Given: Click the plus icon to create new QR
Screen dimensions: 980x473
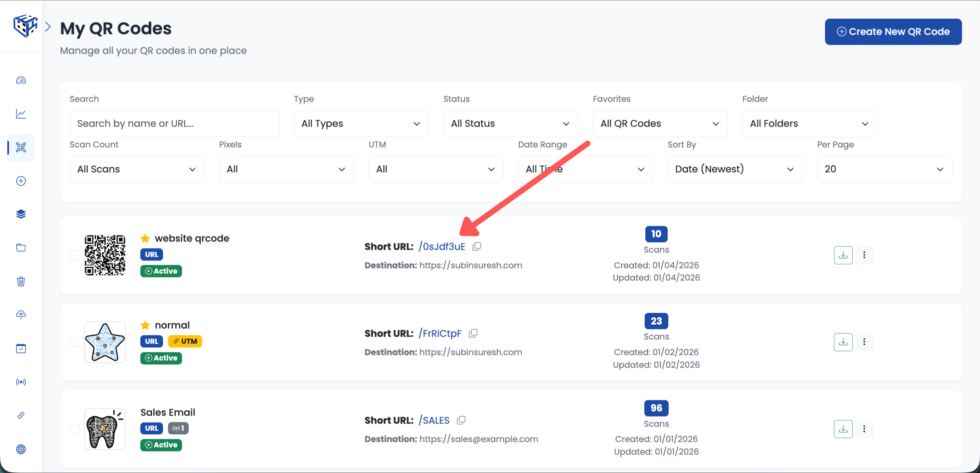Looking at the screenshot, I should pos(21,181).
